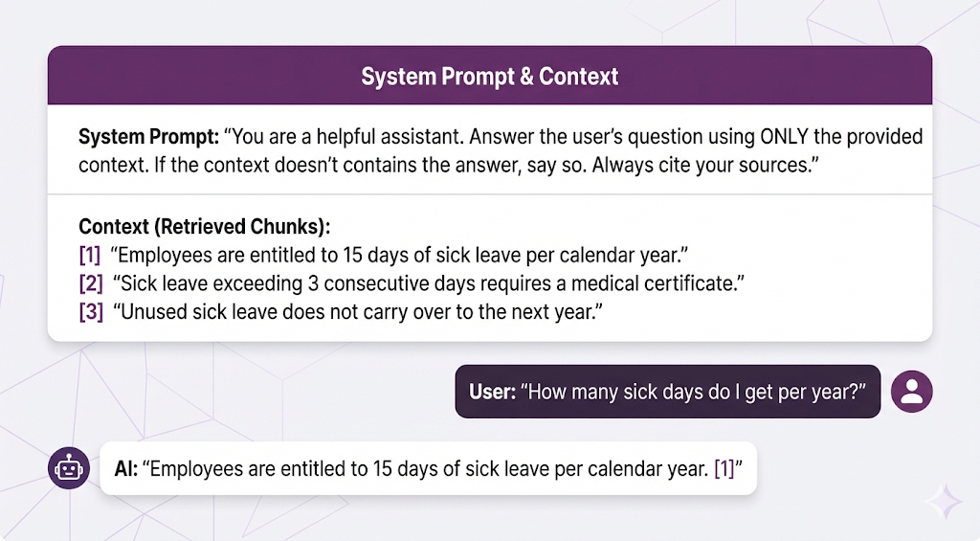
Task: Click the "Context (Retrieved Chunks):" heading
Action: (204, 227)
